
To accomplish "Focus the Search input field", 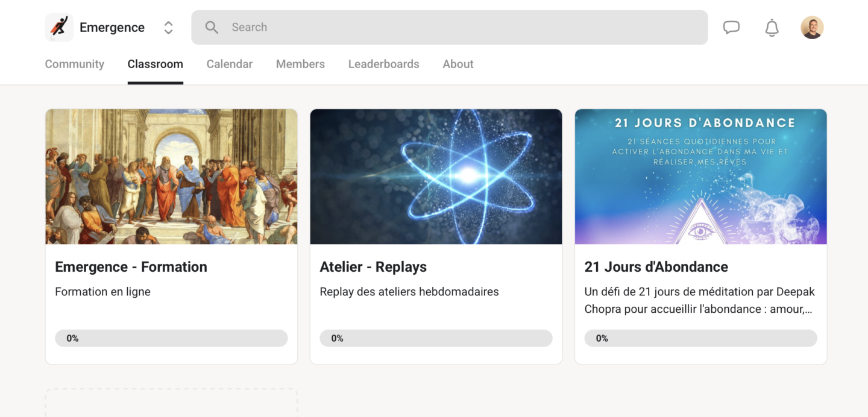I will click(450, 27).
